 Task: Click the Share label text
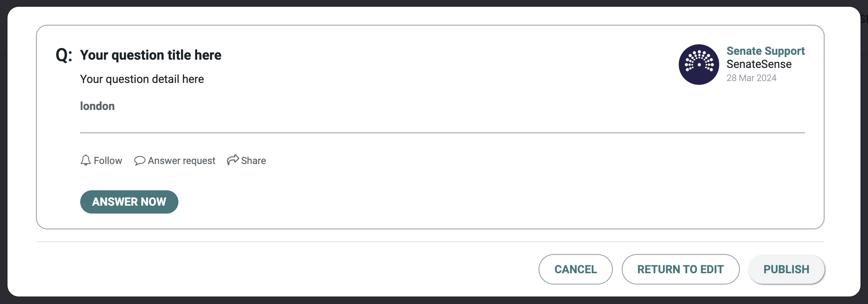(253, 161)
